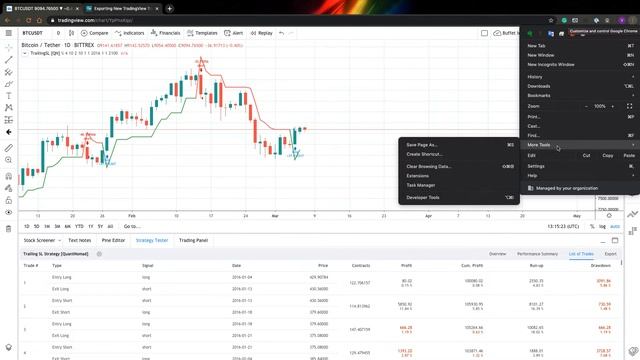Choose New Incognito Window in Chrome menu
Screen dimensions: 640x360
(x=580, y=64)
